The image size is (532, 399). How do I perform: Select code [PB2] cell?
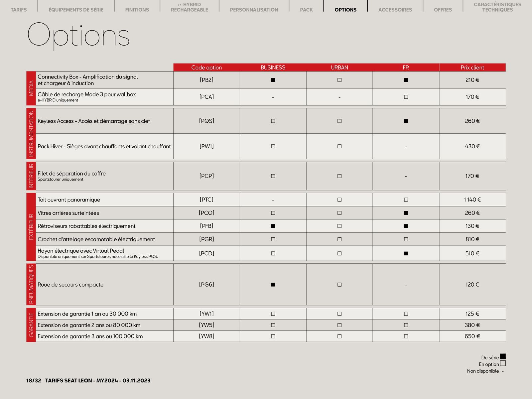[206, 80]
